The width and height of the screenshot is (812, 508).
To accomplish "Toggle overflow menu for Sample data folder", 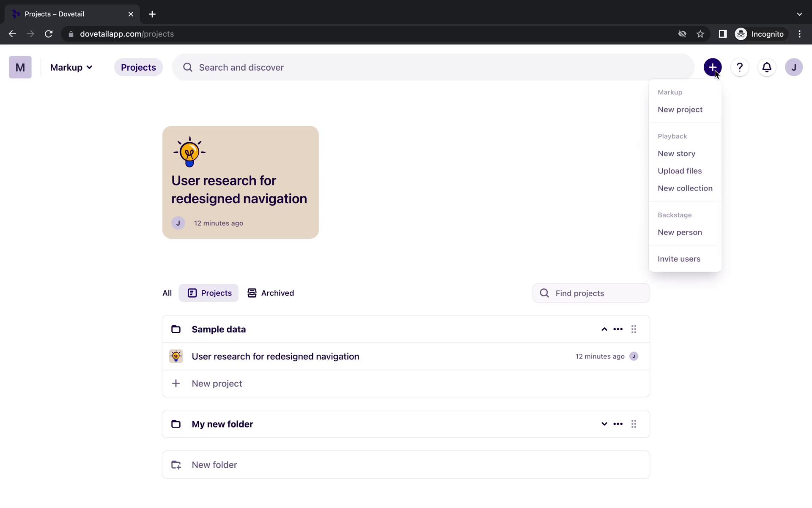I will (x=618, y=329).
